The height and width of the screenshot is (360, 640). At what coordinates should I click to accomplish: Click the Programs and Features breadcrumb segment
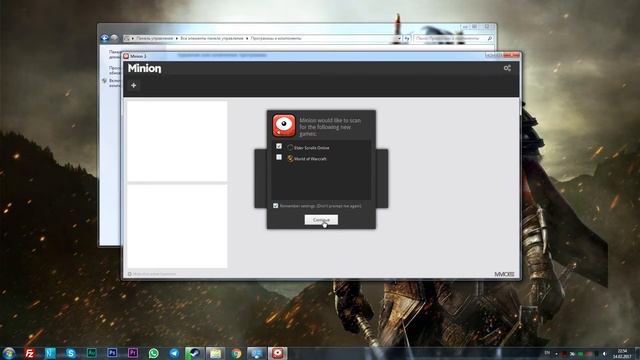(276, 38)
